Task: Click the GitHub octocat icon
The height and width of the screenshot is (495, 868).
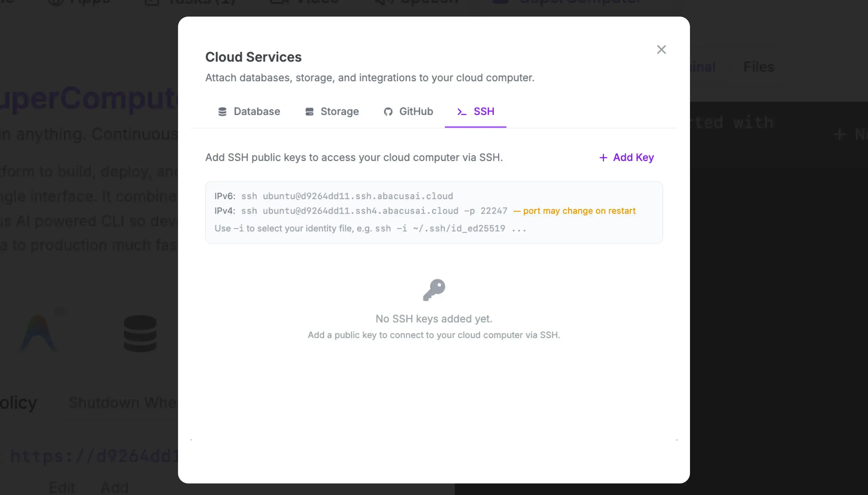Action: pos(388,112)
